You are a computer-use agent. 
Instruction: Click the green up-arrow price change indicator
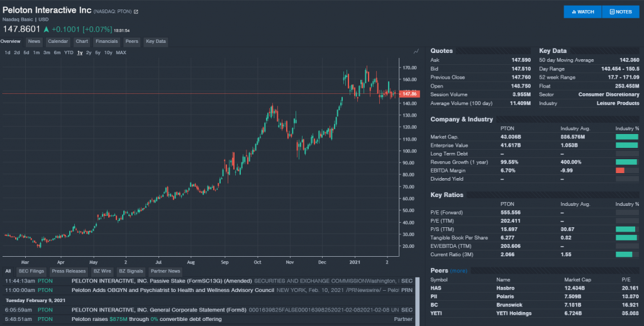click(47, 30)
